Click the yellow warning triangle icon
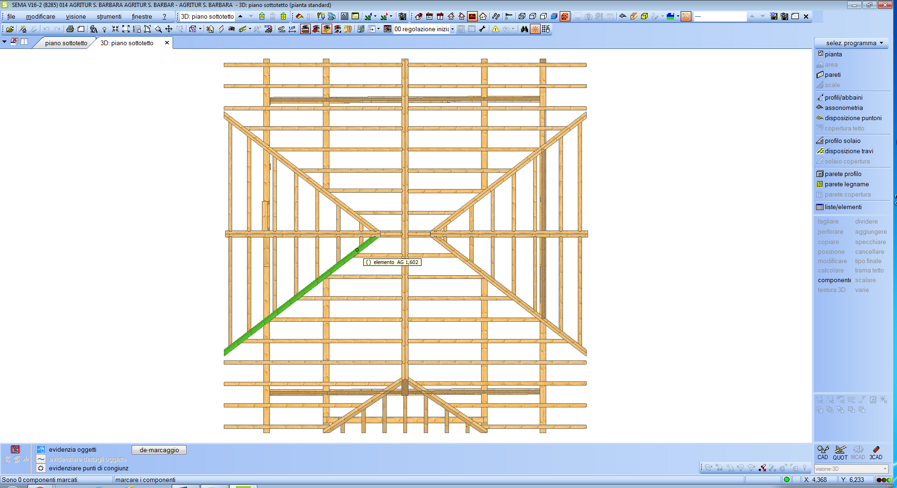Viewport: 897px width, 488px height. [495, 29]
